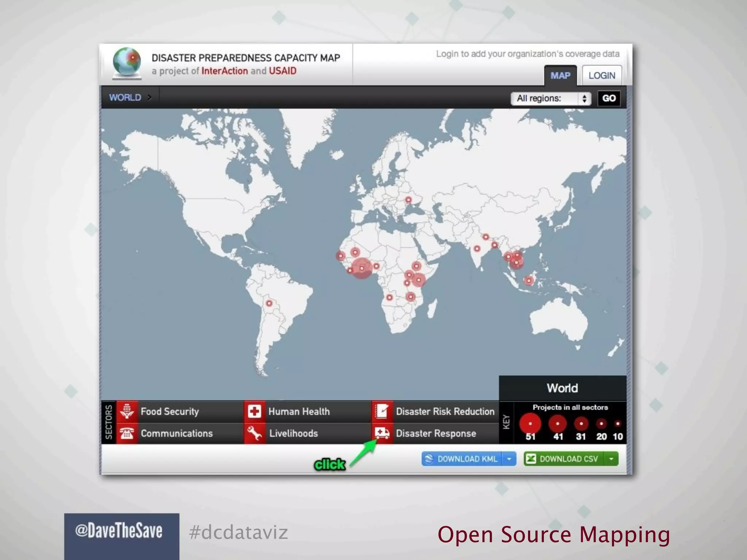Viewport: 747px width, 560px height.
Task: Click the map marker in Indonesia
Action: [x=529, y=280]
